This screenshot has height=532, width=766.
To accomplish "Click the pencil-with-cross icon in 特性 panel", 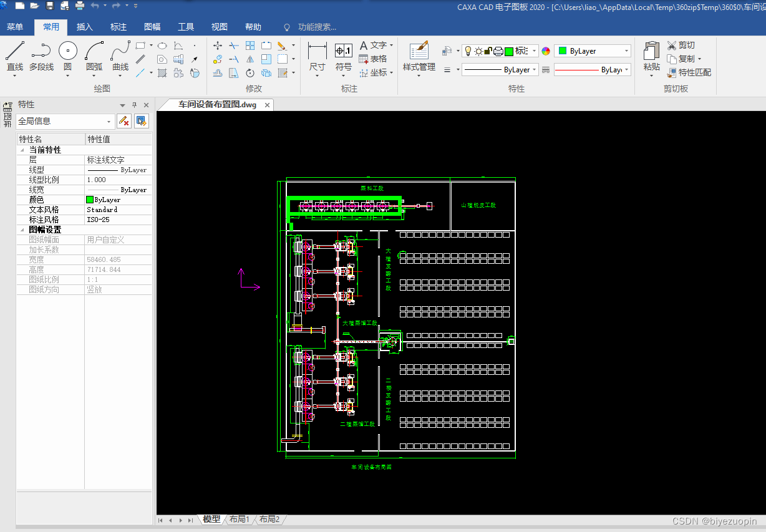I will [124, 121].
